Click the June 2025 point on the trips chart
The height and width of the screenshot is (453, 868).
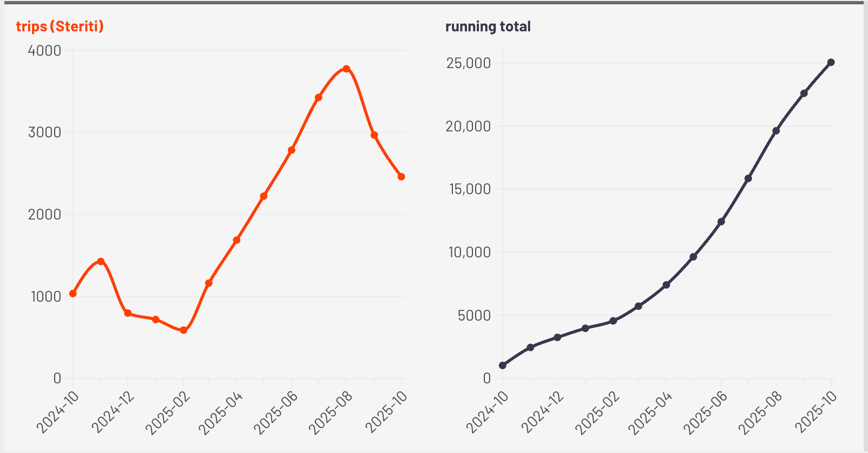coord(291,150)
